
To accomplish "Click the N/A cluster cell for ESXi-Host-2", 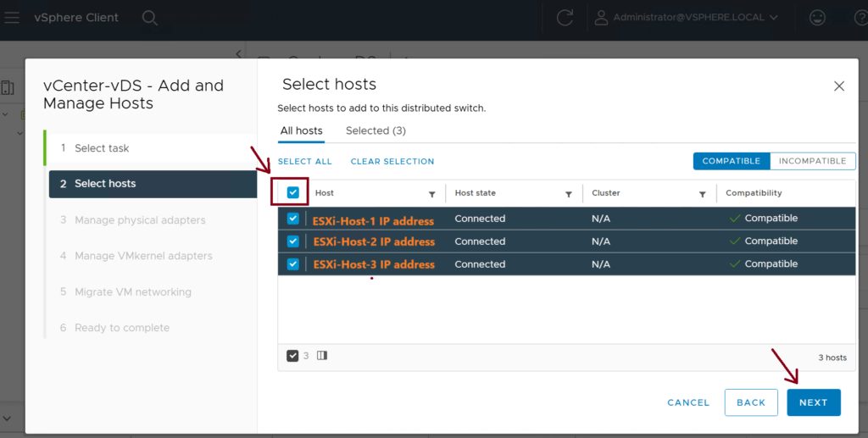I will click(601, 241).
